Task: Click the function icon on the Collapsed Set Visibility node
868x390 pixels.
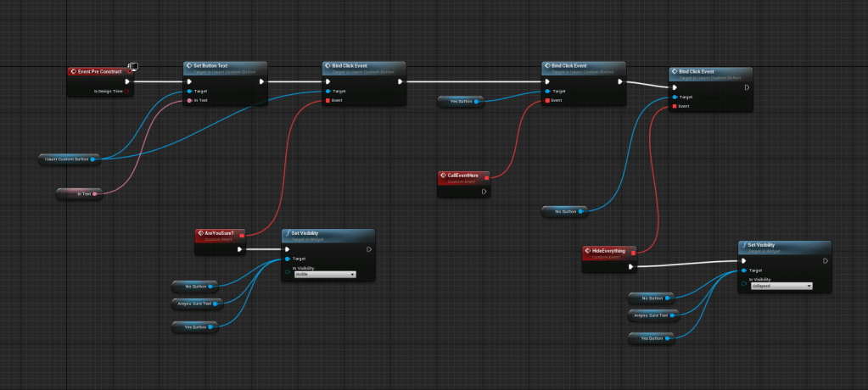Action: pos(743,246)
